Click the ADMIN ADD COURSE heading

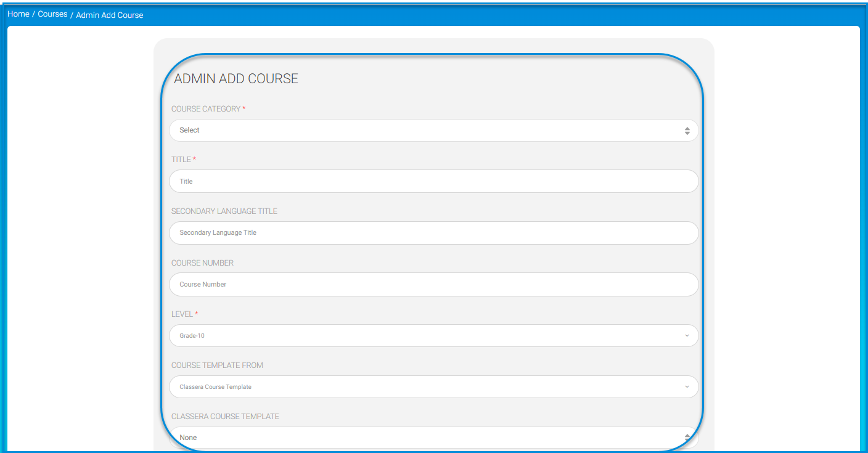[x=236, y=79]
